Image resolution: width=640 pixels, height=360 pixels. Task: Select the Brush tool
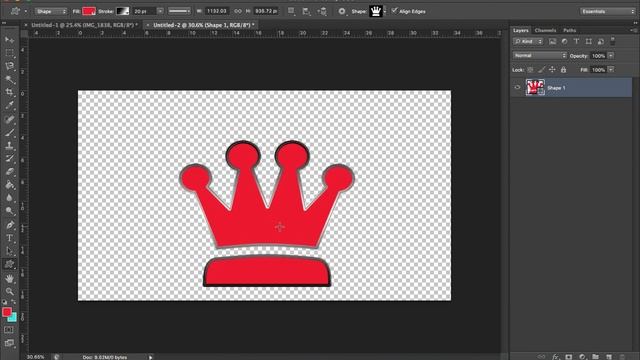[x=9, y=132]
